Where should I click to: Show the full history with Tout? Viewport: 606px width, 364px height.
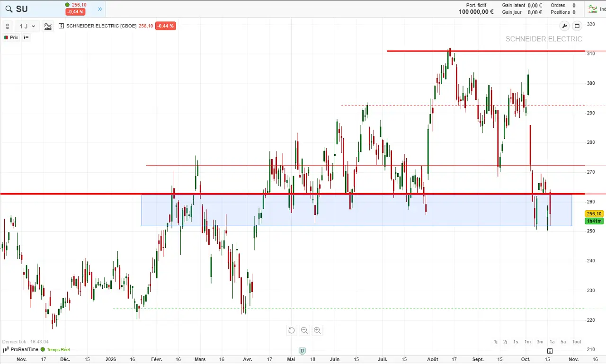tap(576, 342)
